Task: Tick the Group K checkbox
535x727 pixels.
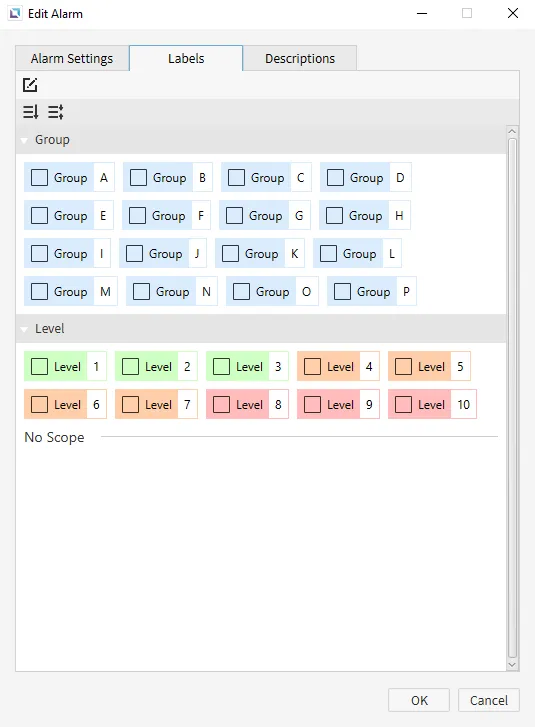Action: click(230, 254)
